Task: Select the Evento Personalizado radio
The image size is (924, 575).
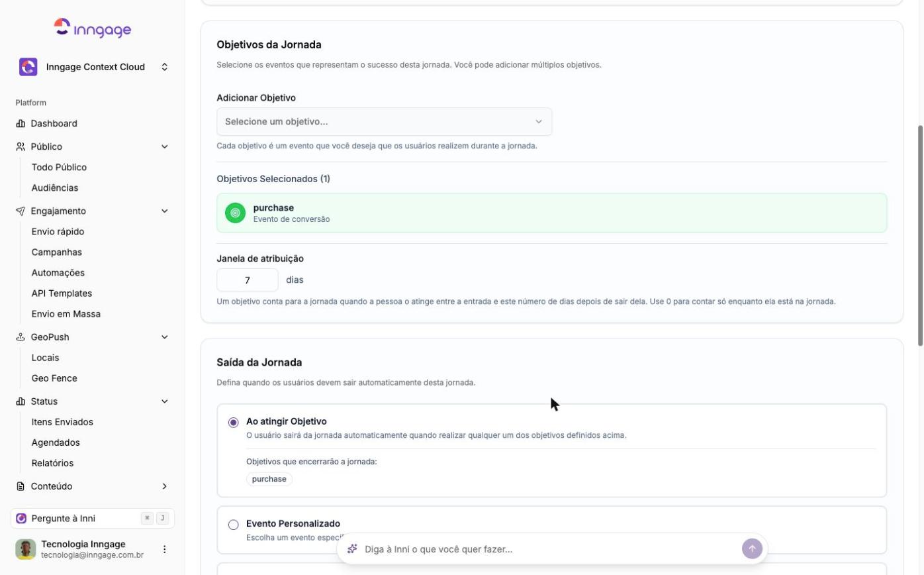Action: [234, 525]
